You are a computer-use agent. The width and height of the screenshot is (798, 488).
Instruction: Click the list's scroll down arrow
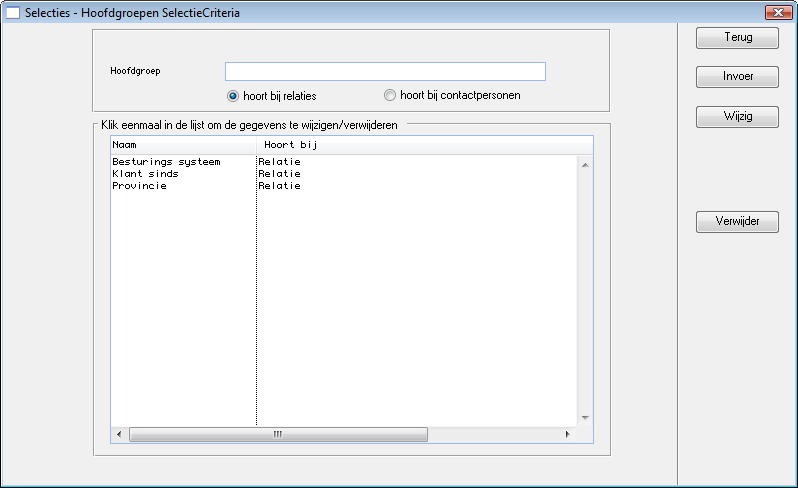(x=585, y=418)
